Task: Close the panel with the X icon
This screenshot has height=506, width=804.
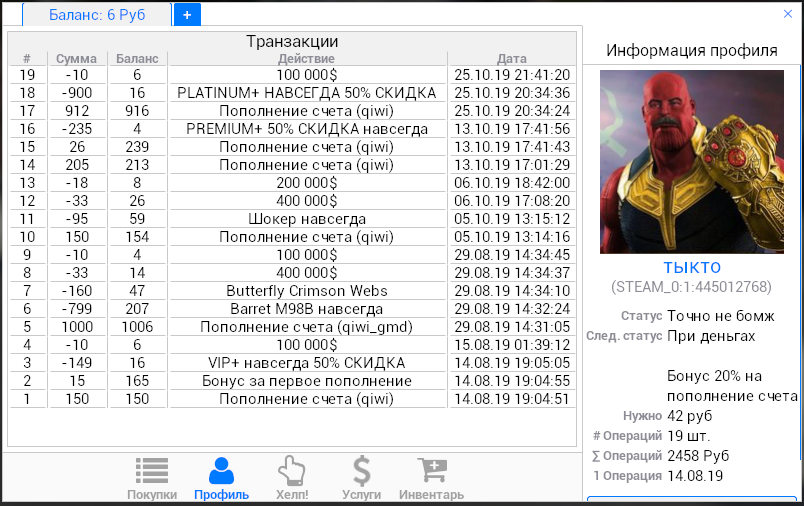Action: [788, 14]
